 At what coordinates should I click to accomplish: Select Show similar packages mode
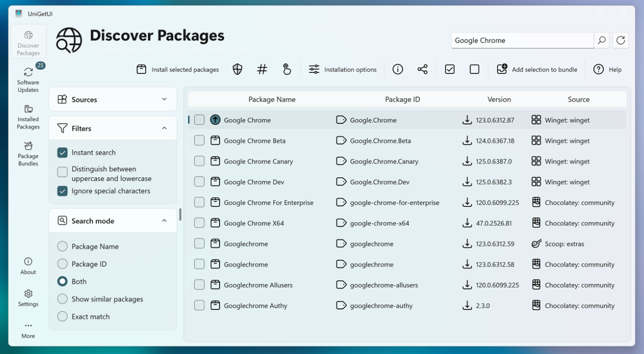coord(62,299)
